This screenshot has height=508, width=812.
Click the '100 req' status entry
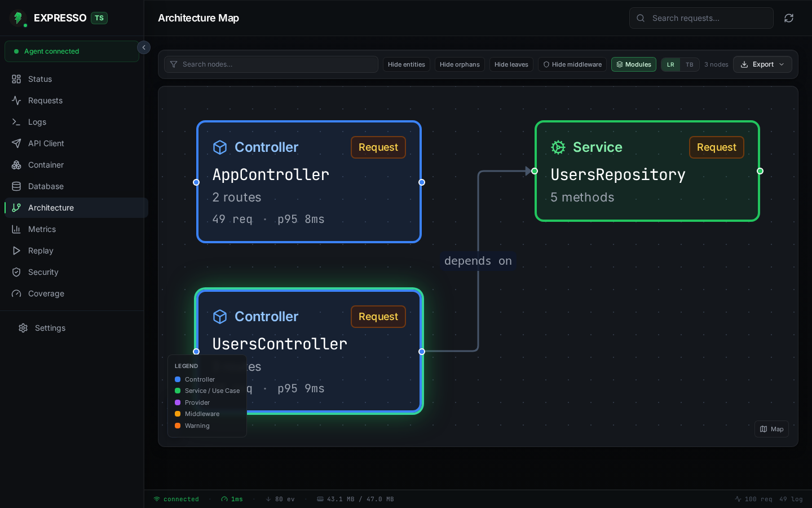(753, 499)
